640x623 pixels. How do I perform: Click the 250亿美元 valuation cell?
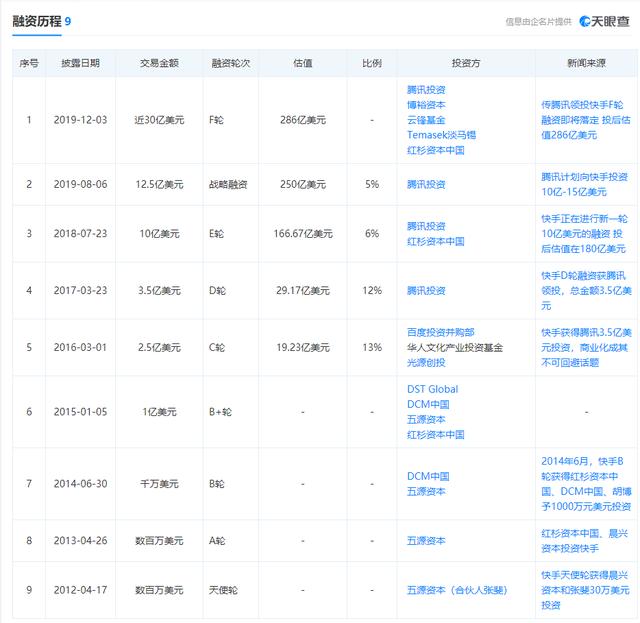pyautogui.click(x=303, y=185)
